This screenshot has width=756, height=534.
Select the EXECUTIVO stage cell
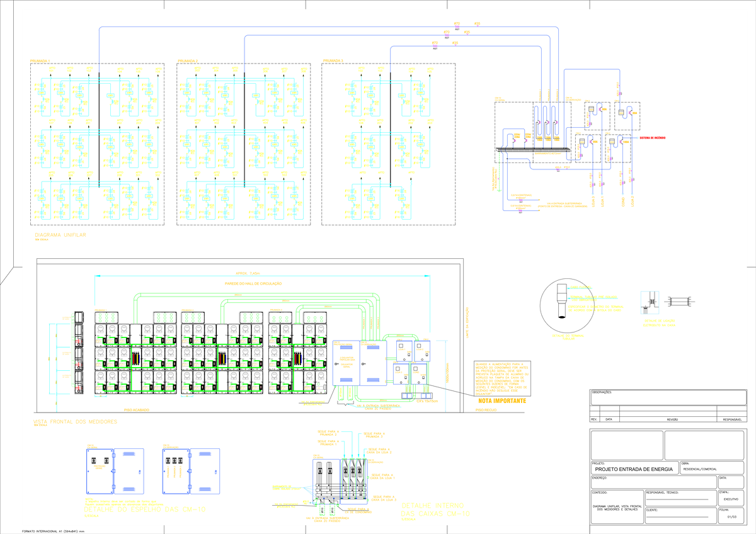(733, 499)
